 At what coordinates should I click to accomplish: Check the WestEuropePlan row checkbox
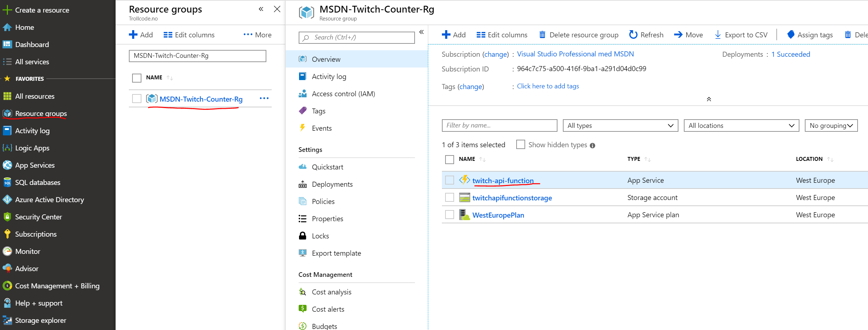(x=449, y=214)
